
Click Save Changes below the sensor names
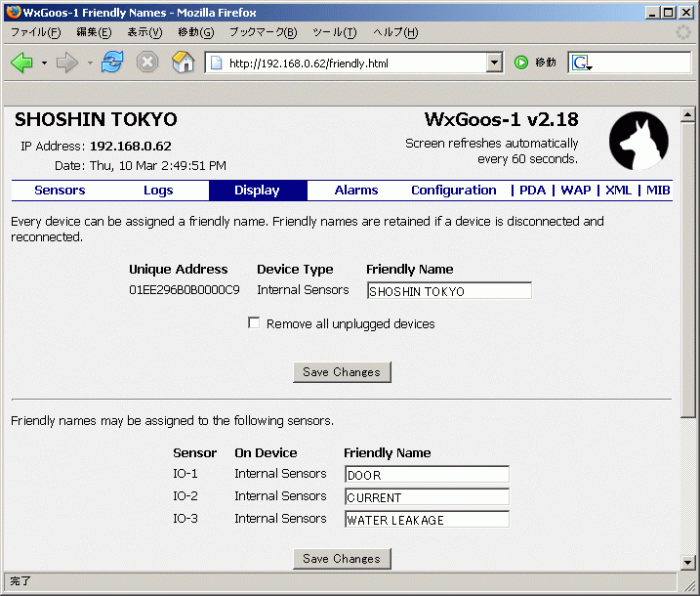pyautogui.click(x=342, y=559)
